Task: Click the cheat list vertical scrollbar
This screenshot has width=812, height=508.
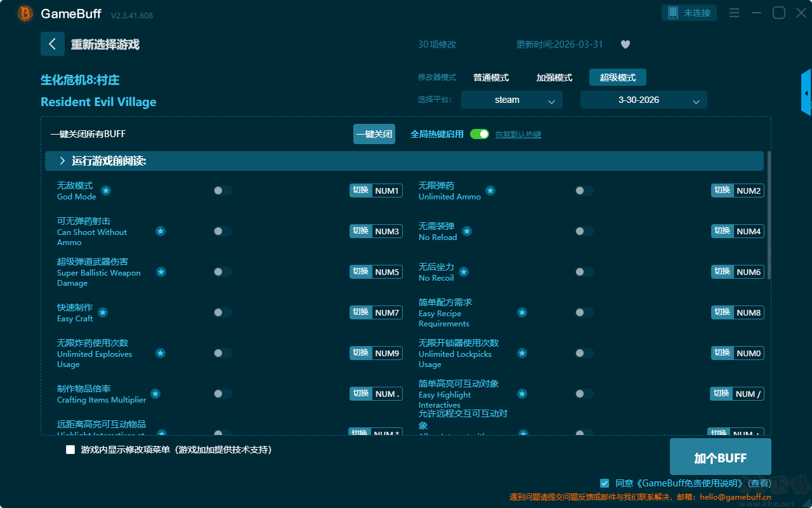Action: point(769,215)
